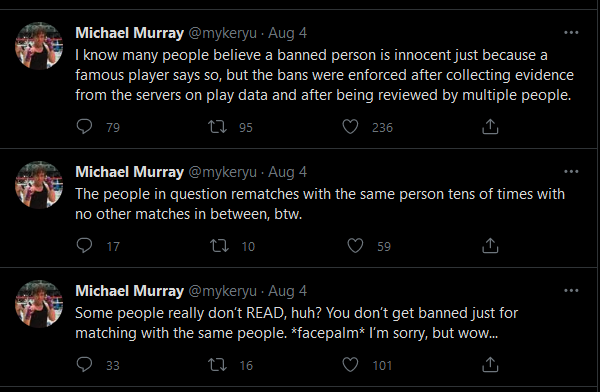Reply to the facepalm tweet with 33 replies
This screenshot has height=392, width=600.
[x=84, y=365]
